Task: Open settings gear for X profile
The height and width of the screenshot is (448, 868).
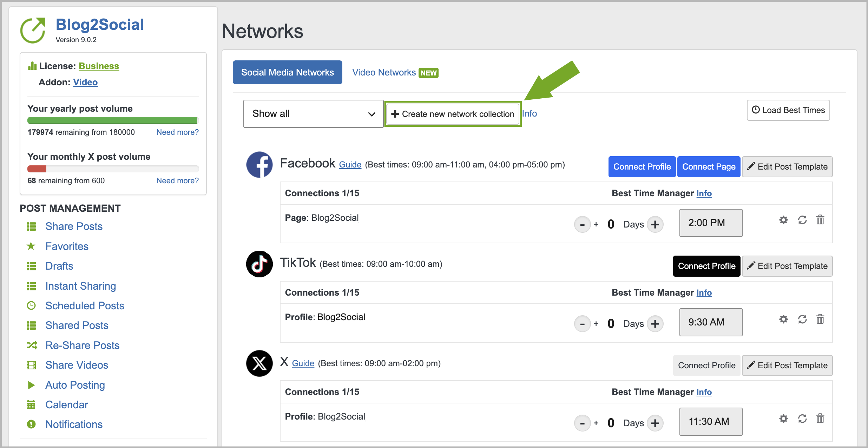Action: coord(783,419)
